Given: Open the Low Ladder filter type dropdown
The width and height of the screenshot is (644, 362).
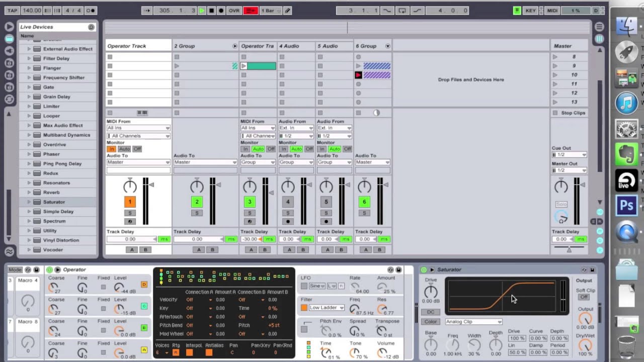Looking at the screenshot, I should [x=327, y=308].
